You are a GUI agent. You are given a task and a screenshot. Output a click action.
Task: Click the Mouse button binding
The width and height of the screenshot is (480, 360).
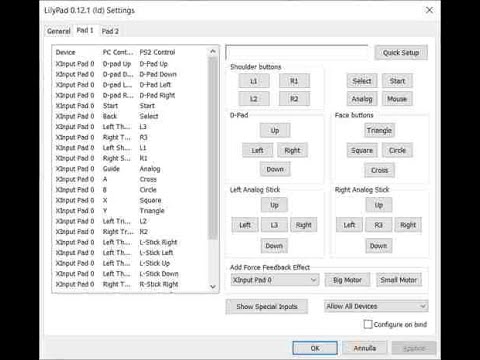[x=397, y=99]
